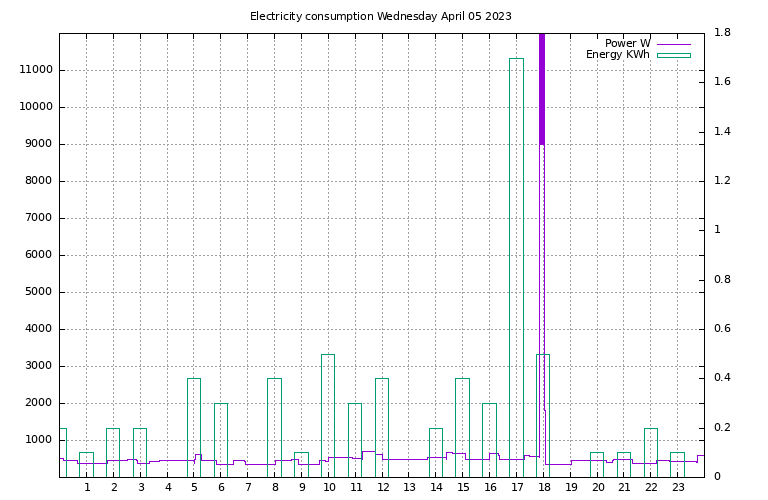Select the green energy bar at hour 22

(x=650, y=452)
